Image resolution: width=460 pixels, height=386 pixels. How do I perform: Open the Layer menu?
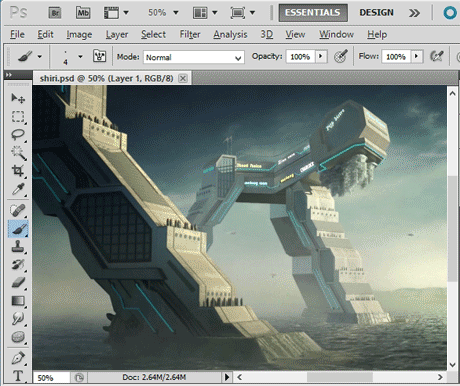point(117,35)
